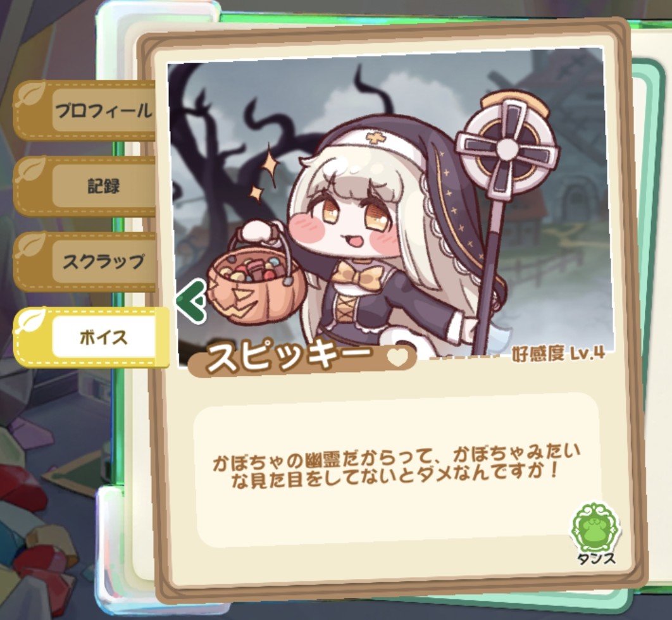Click the affection progress bar
Screen dimensions: 672x620
click(465, 356)
